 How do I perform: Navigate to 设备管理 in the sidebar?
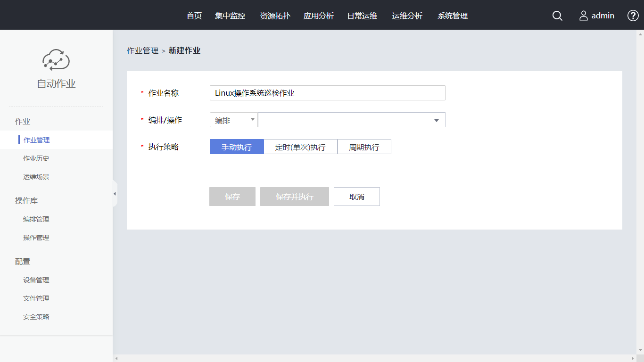(36, 280)
